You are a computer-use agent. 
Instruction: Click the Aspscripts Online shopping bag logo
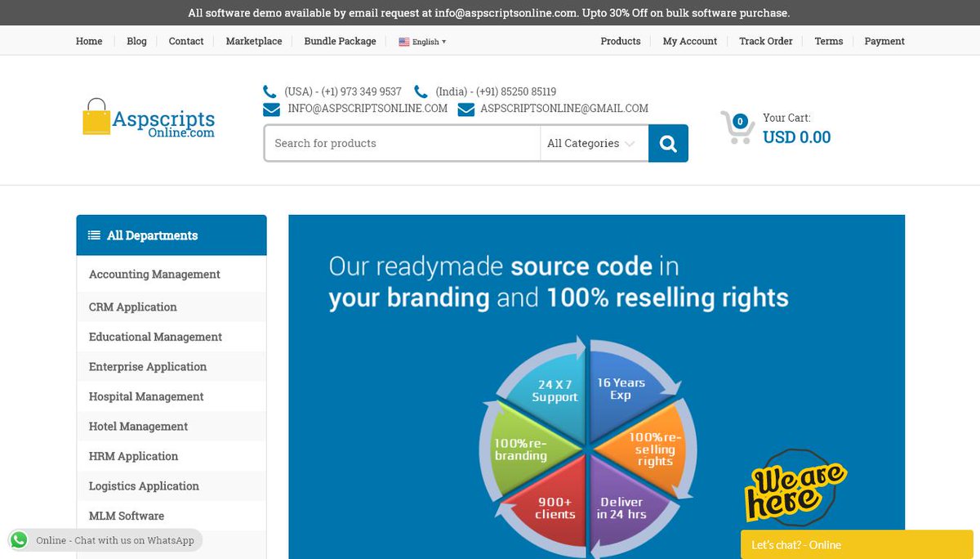point(149,119)
